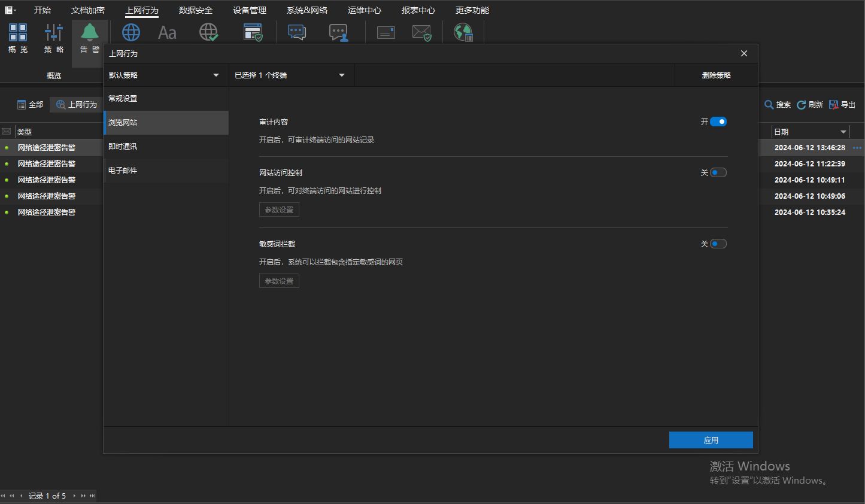Click 参数设置 under 网站访问控制

[x=279, y=210]
